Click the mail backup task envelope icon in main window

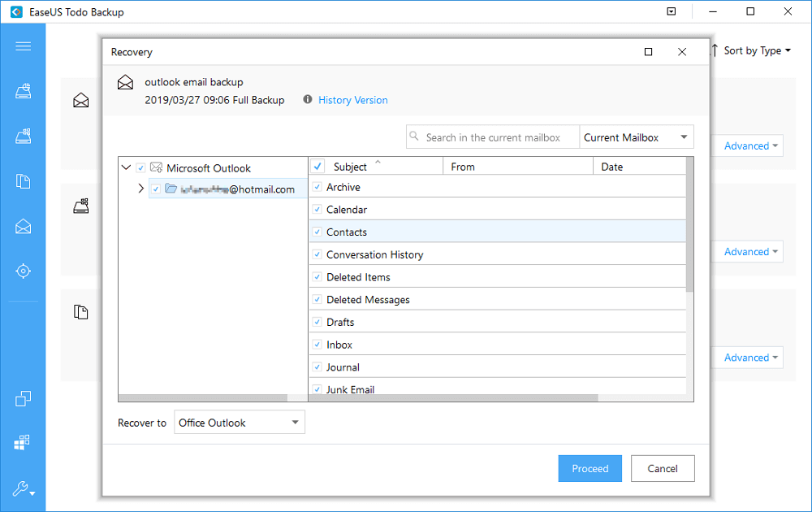click(x=80, y=100)
